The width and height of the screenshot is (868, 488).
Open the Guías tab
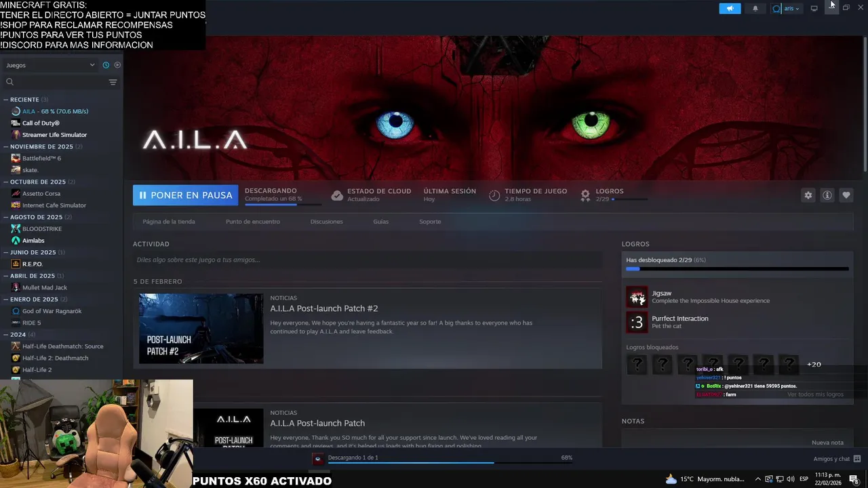[380, 222]
